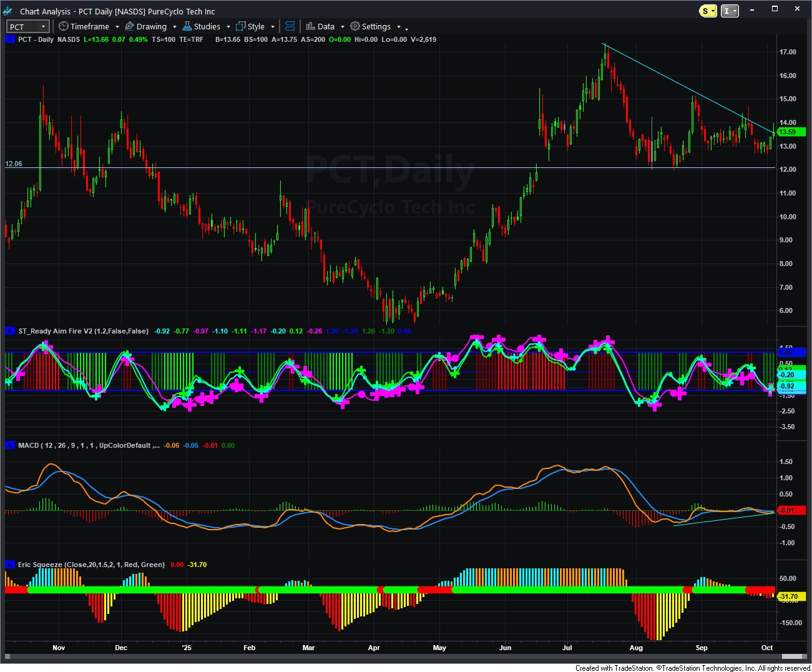
Task: Toggle the yellow S symbol link button
Action: [x=708, y=11]
